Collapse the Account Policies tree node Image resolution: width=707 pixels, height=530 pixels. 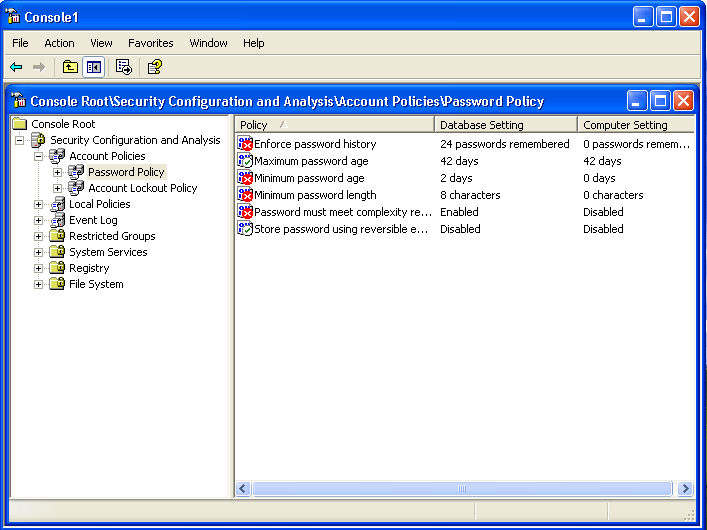click(x=39, y=156)
